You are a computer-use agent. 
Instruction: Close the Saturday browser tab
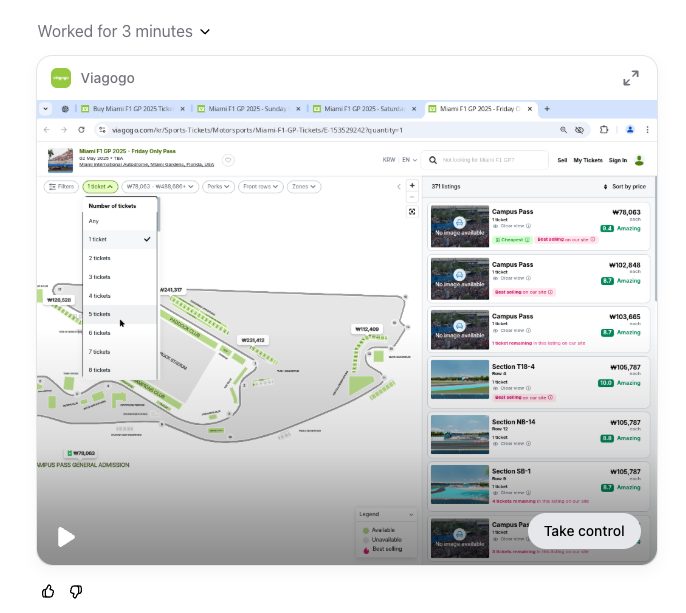(x=414, y=109)
